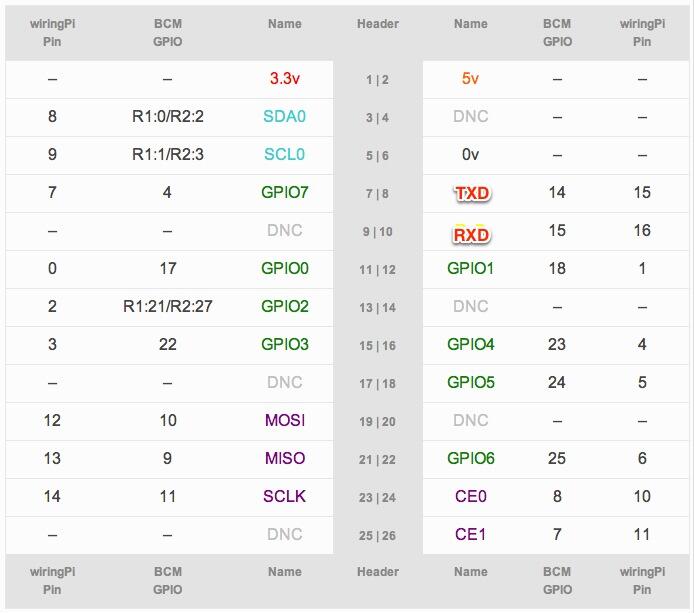
Task: Click the GPIO4 pin name
Action: [470, 344]
